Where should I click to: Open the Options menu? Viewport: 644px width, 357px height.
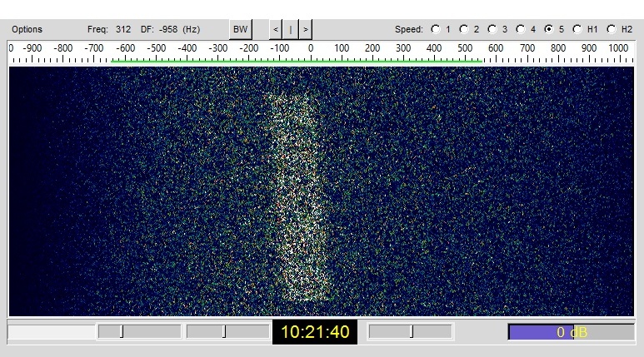pos(27,30)
